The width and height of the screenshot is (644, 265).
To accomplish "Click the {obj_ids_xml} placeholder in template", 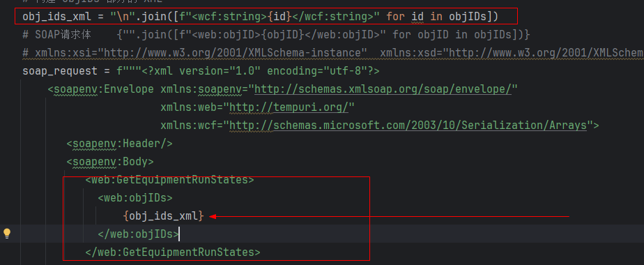I will [163, 215].
